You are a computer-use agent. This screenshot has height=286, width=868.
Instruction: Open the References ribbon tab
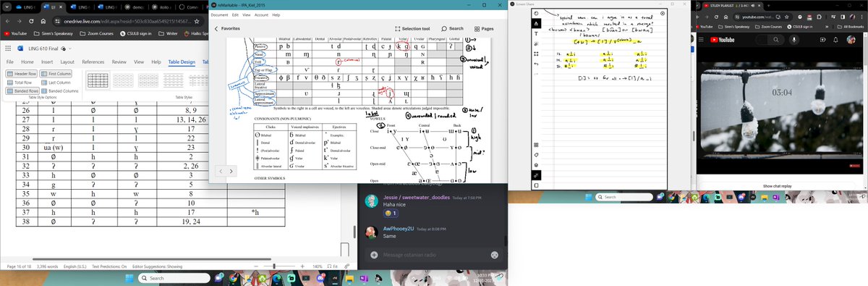[93, 62]
